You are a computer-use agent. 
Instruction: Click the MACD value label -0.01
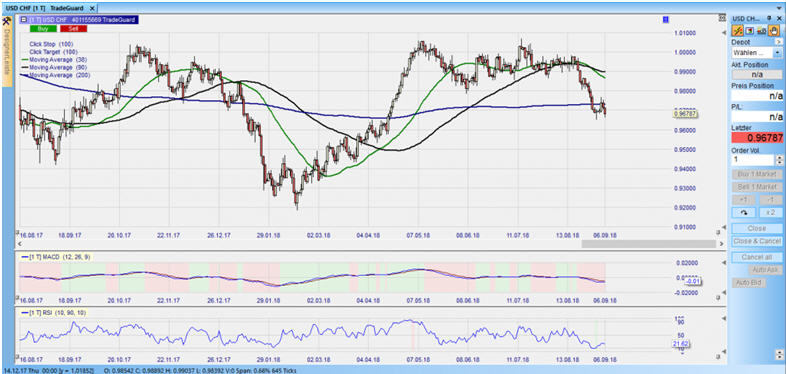[692, 282]
